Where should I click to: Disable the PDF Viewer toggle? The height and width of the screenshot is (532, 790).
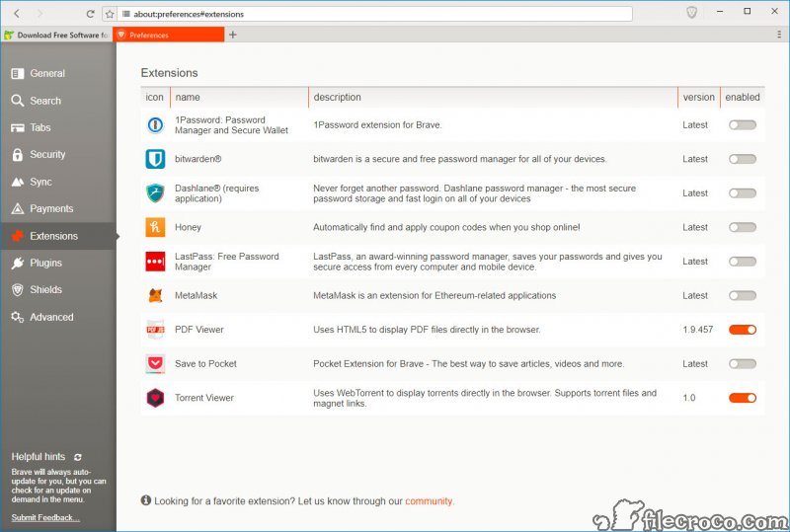tap(743, 330)
